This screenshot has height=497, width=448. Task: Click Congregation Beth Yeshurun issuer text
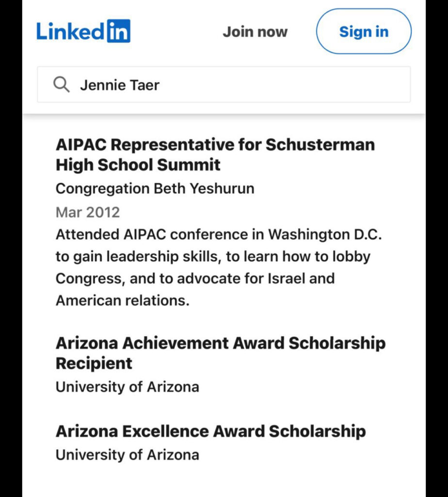coord(155,188)
